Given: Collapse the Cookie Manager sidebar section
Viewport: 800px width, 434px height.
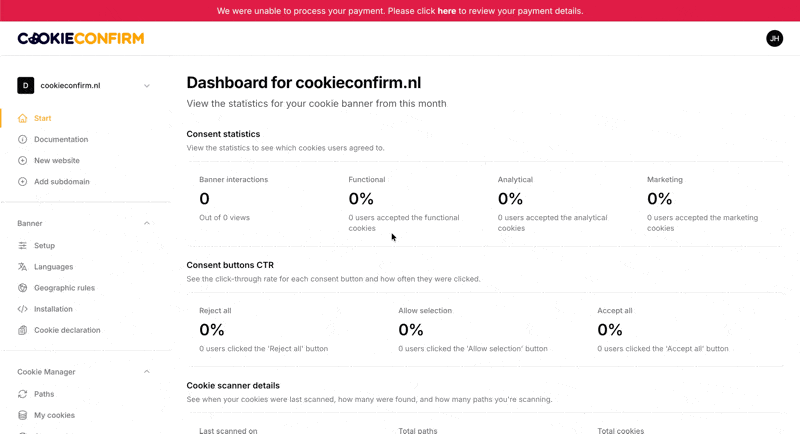Looking at the screenshot, I should (x=147, y=372).
